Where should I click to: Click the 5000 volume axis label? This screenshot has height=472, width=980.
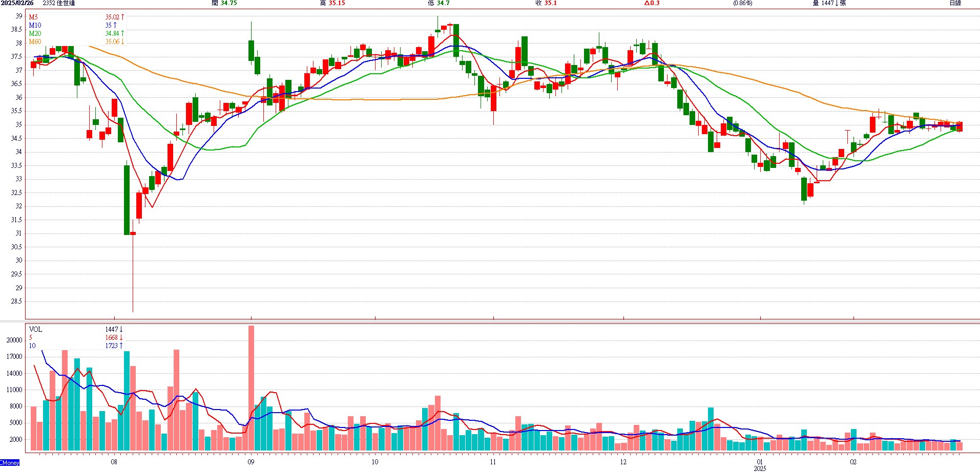[16, 422]
